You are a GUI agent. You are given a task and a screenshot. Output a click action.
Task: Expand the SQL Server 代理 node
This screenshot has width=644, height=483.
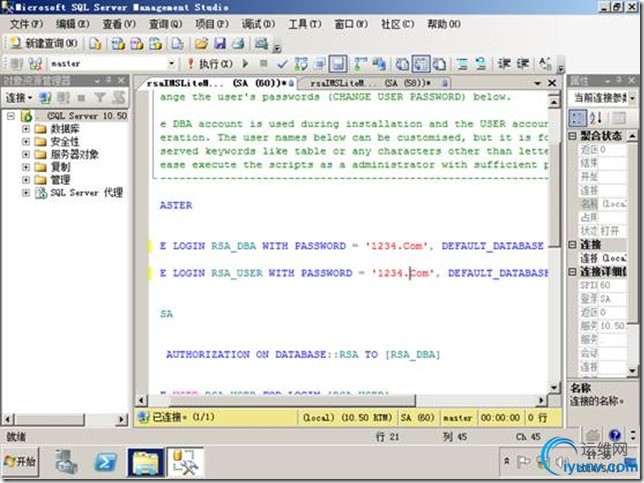25,193
